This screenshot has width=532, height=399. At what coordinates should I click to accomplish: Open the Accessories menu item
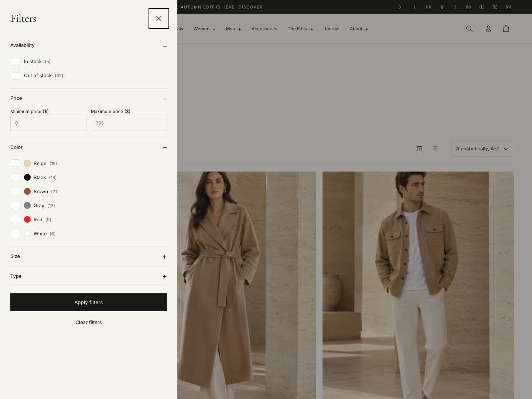click(264, 29)
